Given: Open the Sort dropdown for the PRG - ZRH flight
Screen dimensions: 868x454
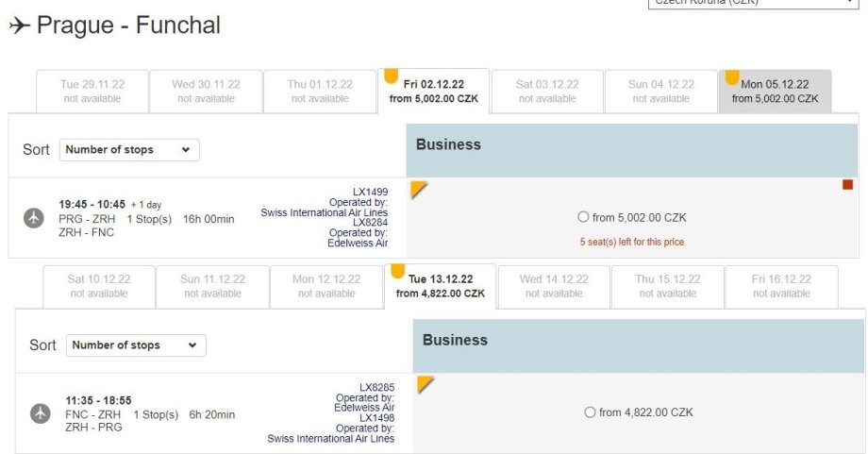Looking at the screenshot, I should [129, 150].
